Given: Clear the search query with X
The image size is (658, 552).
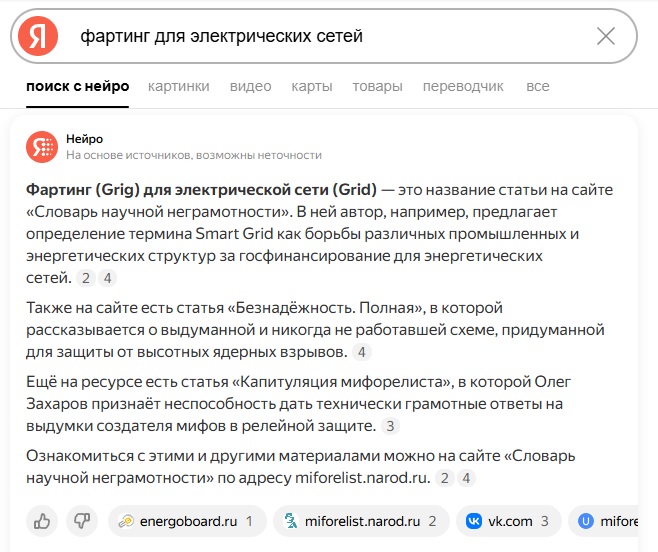Looking at the screenshot, I should click(x=606, y=36).
